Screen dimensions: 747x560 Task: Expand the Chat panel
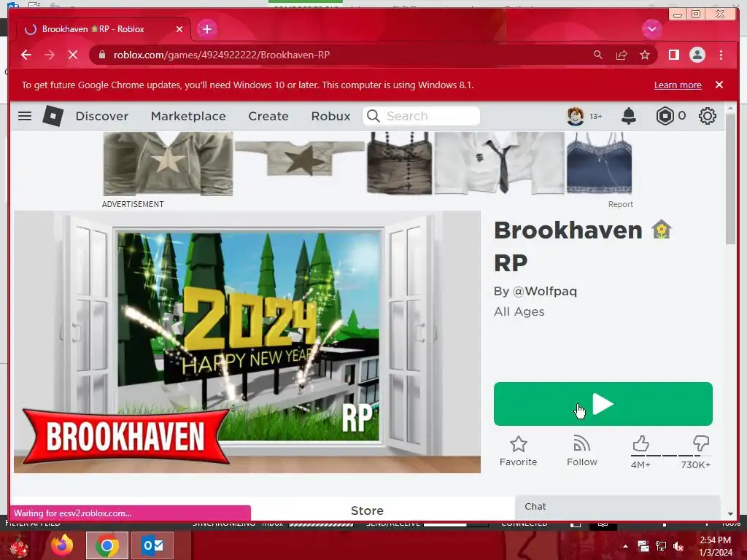click(617, 507)
